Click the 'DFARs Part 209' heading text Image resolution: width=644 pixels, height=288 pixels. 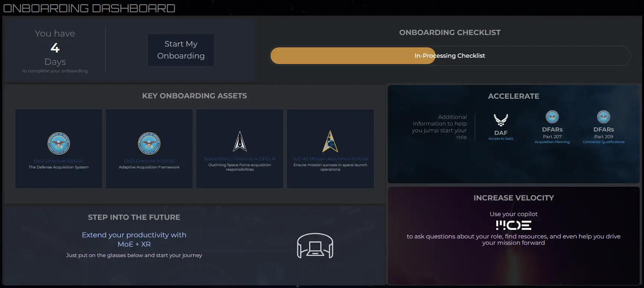(x=603, y=133)
